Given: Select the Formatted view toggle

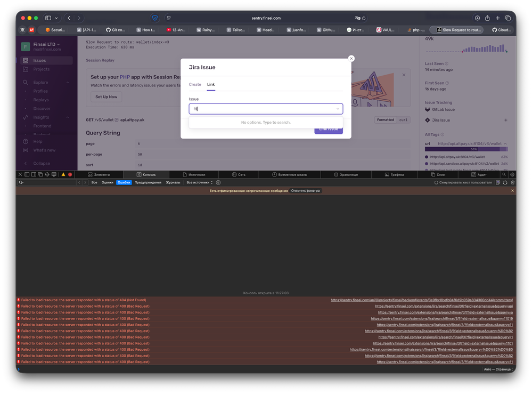Looking at the screenshot, I should [x=386, y=120].
